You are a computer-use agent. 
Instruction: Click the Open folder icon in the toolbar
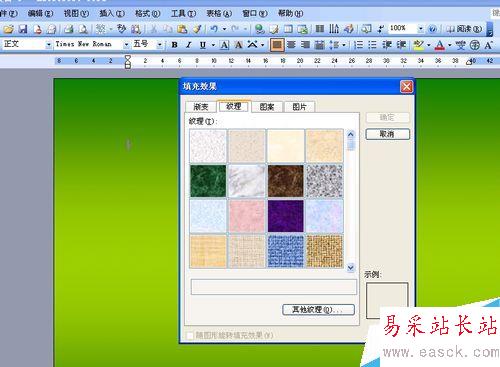(x=8, y=29)
